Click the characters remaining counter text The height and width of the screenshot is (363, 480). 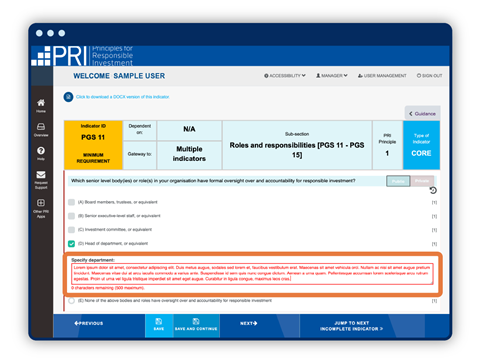point(108,288)
